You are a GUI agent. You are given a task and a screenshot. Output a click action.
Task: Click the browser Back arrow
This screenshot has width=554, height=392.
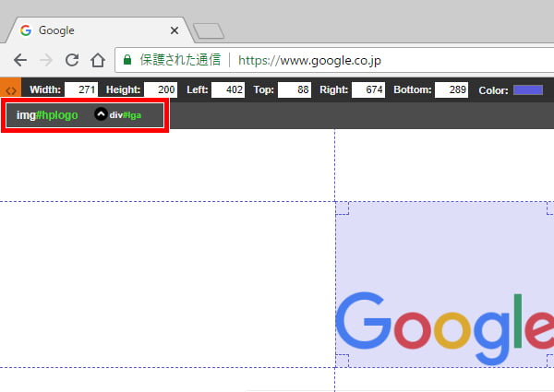19,61
